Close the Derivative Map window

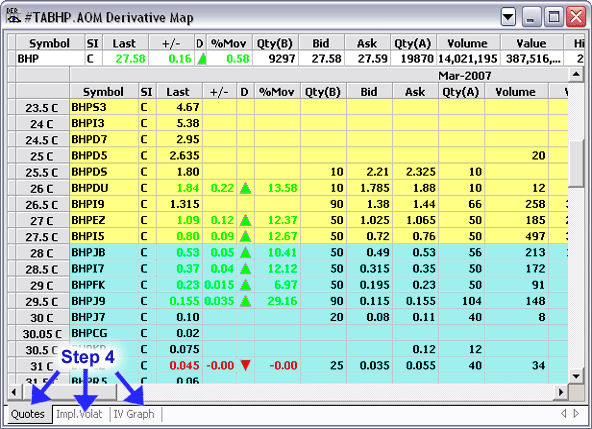[576, 17]
